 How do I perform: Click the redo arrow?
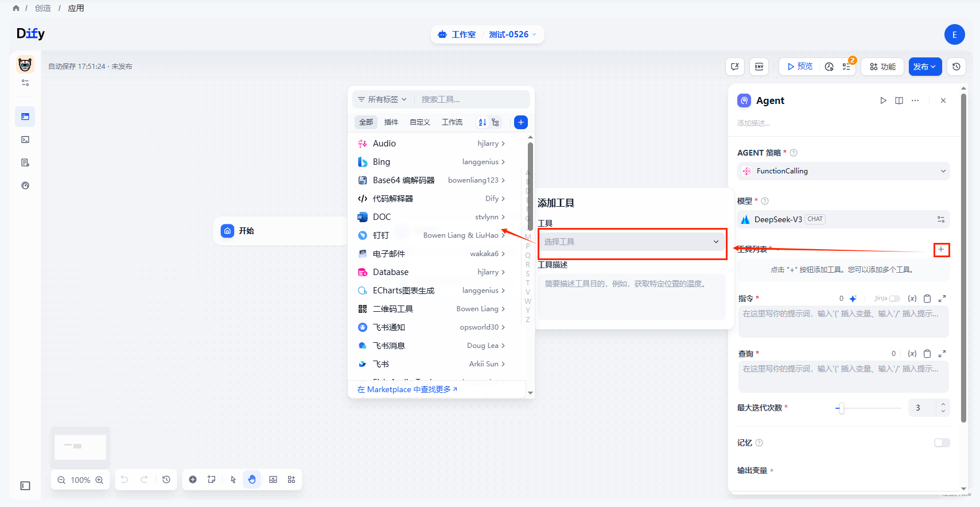(x=144, y=479)
